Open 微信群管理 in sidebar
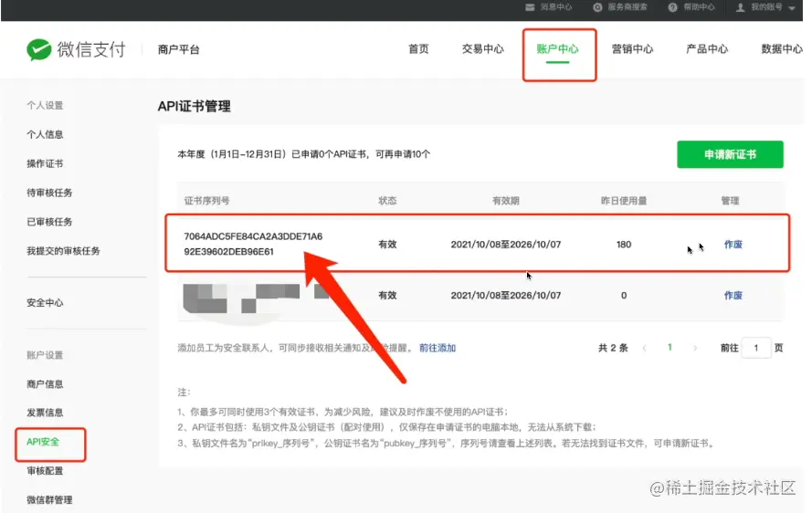Screen dimensions: 812x513 pyautogui.click(x=49, y=500)
